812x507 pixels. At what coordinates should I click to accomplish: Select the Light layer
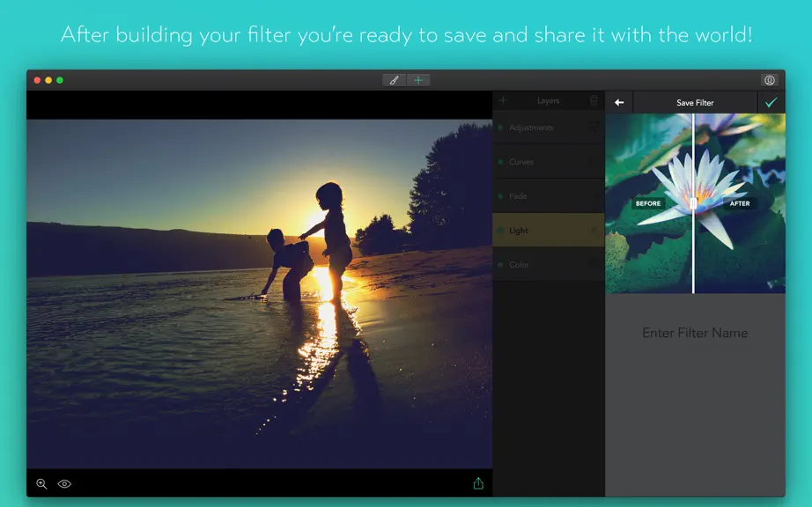click(549, 231)
